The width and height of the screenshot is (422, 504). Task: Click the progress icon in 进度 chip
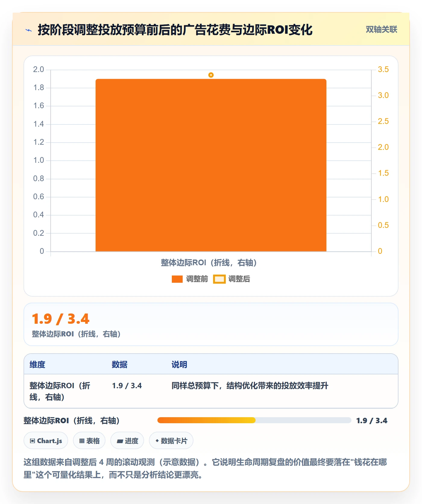tap(120, 441)
